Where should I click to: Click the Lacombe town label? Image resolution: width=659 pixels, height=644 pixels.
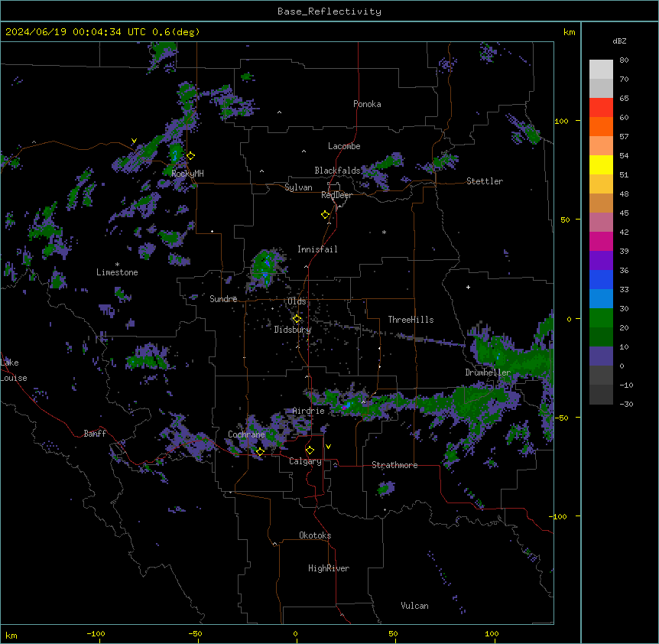click(x=344, y=146)
